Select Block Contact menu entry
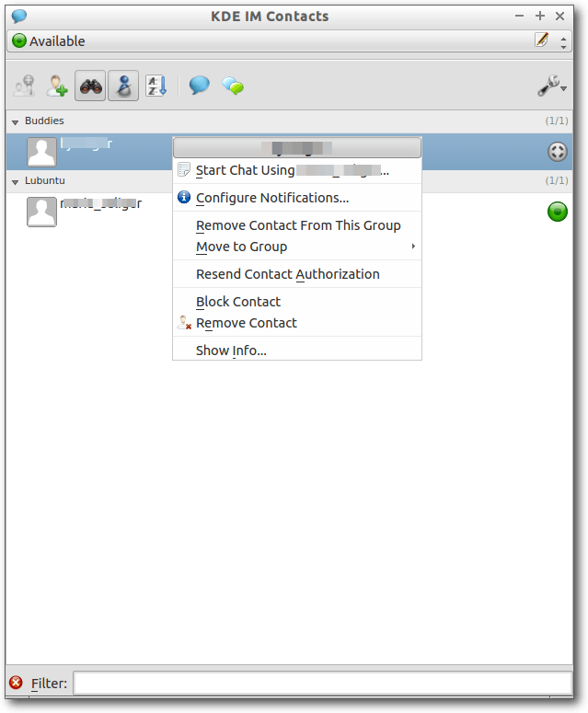588x713 pixels. [238, 302]
